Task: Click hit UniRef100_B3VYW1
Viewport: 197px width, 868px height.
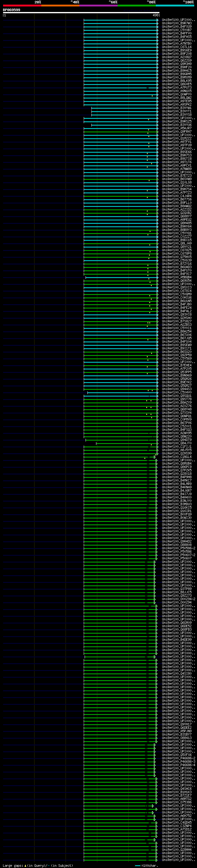Action: [x=177, y=108]
